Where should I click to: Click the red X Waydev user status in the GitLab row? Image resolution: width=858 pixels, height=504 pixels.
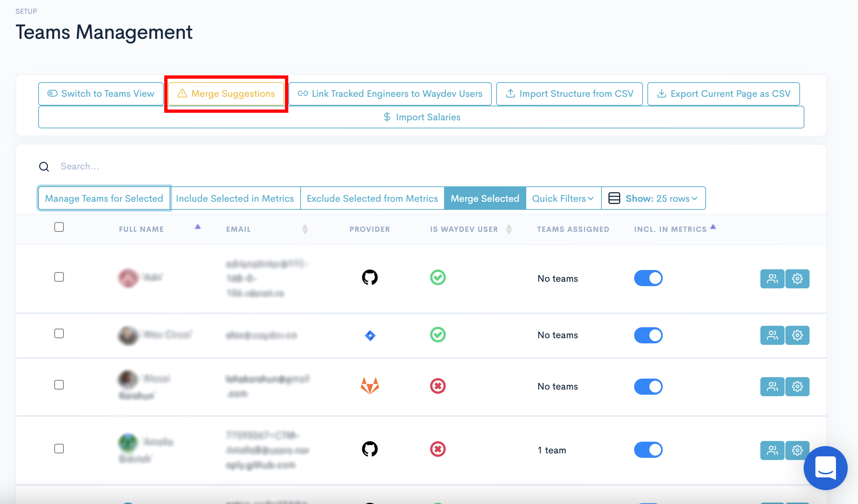pyautogui.click(x=437, y=386)
